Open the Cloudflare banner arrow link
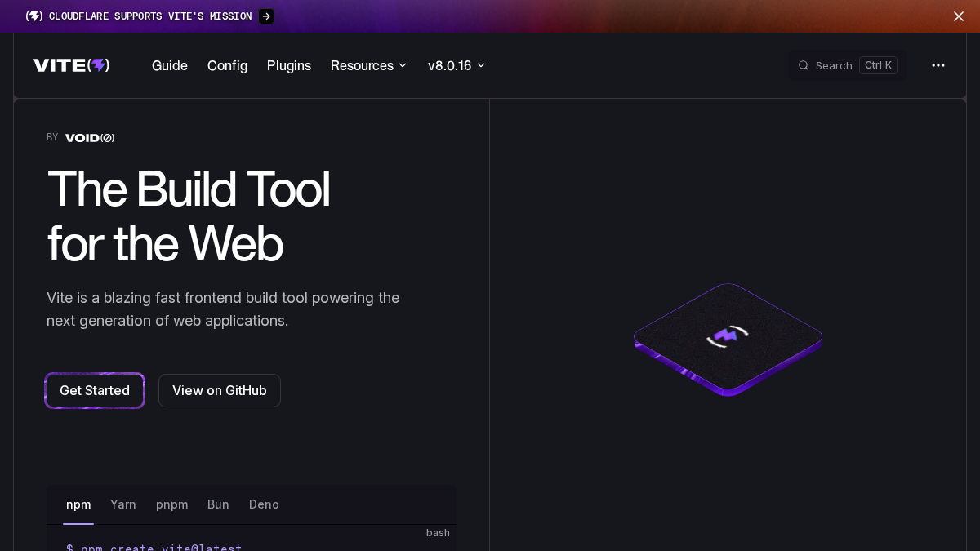 tap(266, 16)
